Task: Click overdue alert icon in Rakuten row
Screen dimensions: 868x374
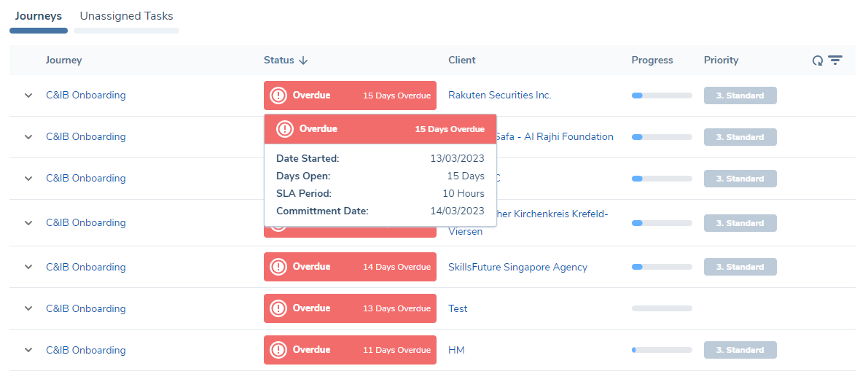Action: click(278, 96)
